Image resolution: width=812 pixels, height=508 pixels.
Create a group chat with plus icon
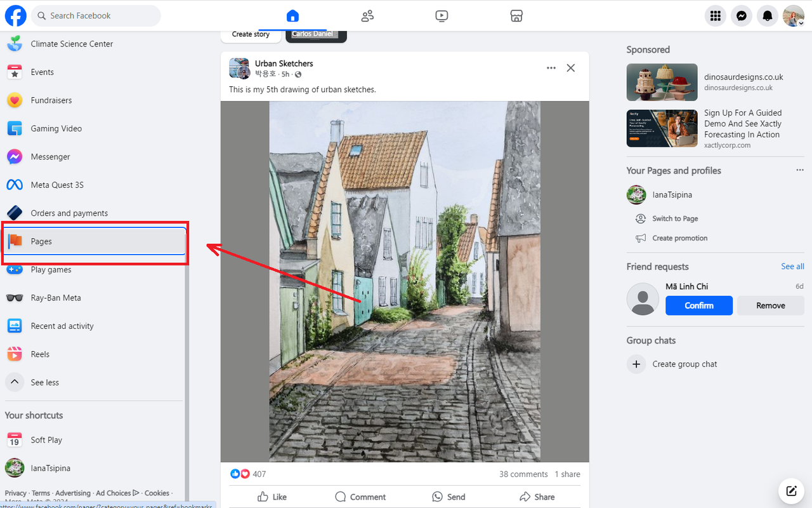(x=636, y=364)
